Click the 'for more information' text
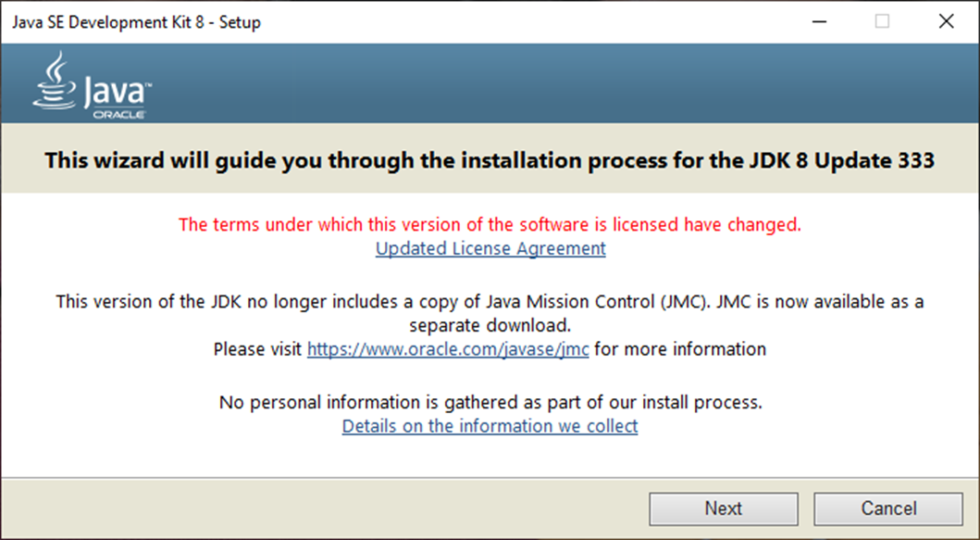The height and width of the screenshot is (540, 980). (680, 349)
